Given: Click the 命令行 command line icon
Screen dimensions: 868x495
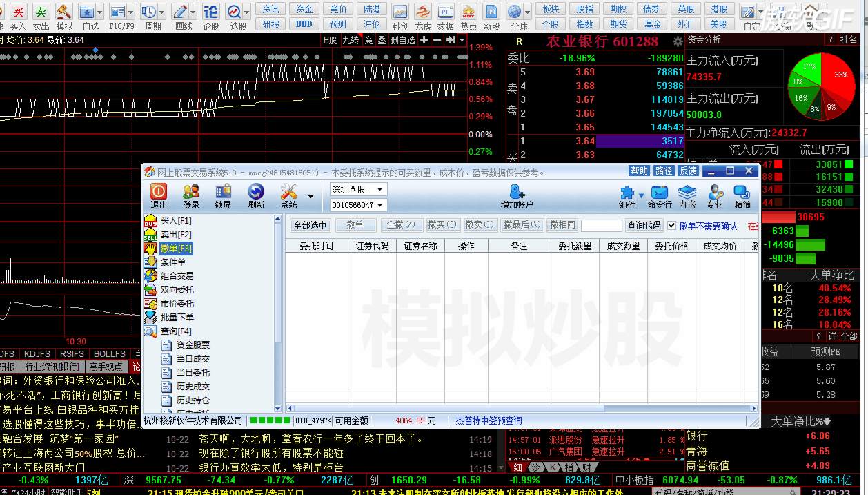Looking at the screenshot, I should pyautogui.click(x=660, y=191).
